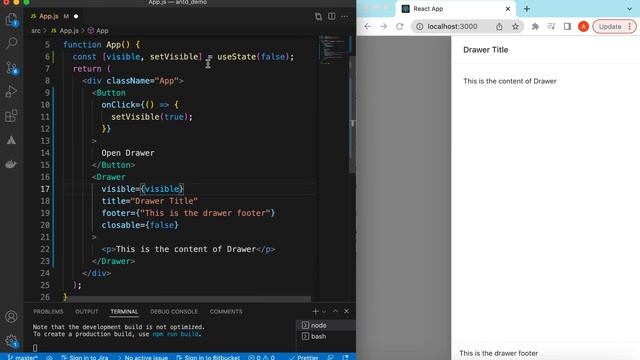Screen dimensions: 640x360
Task: Click the master branch in status bar
Action: (23, 357)
